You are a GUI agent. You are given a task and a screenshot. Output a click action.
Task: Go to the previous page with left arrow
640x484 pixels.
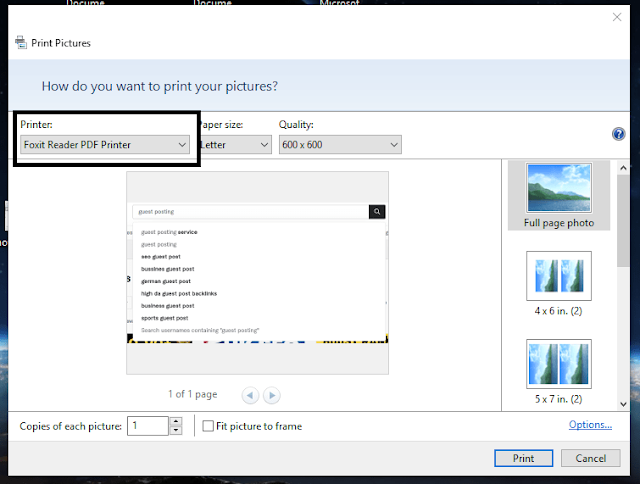pyautogui.click(x=250, y=395)
